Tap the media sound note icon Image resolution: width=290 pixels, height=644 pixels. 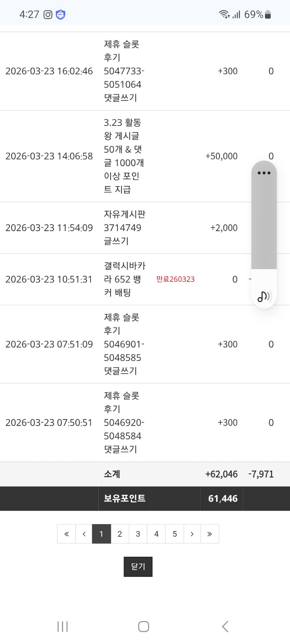(x=264, y=296)
